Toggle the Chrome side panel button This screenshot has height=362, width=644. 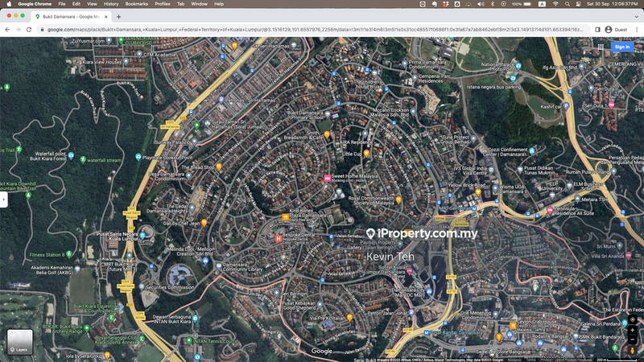point(598,30)
